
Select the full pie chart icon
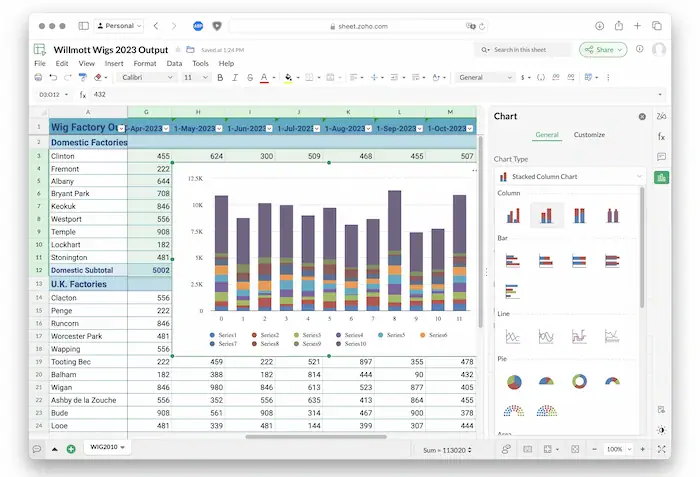(514, 382)
